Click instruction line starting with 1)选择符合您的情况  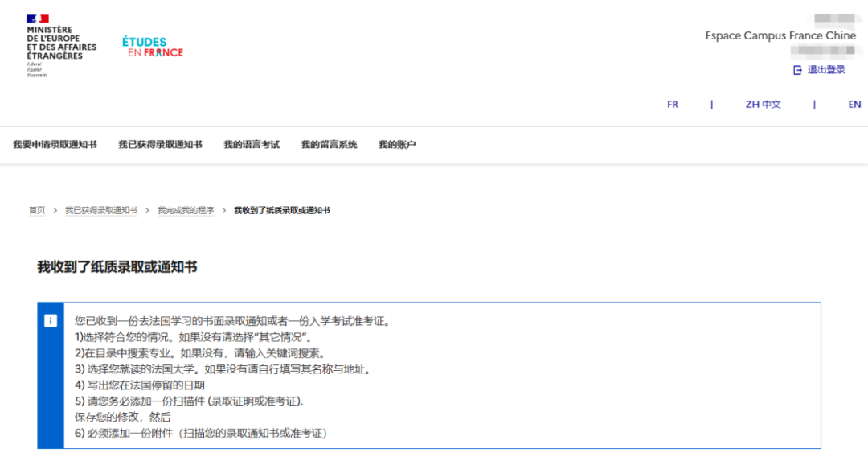[195, 337]
